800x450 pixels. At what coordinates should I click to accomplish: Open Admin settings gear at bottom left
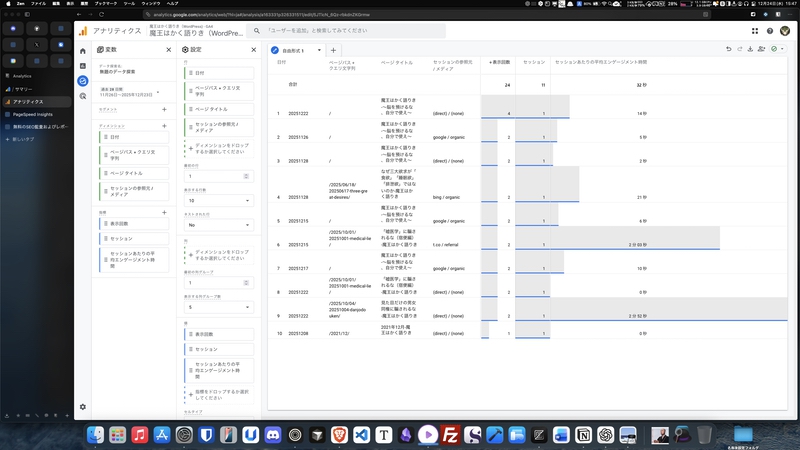click(x=83, y=407)
